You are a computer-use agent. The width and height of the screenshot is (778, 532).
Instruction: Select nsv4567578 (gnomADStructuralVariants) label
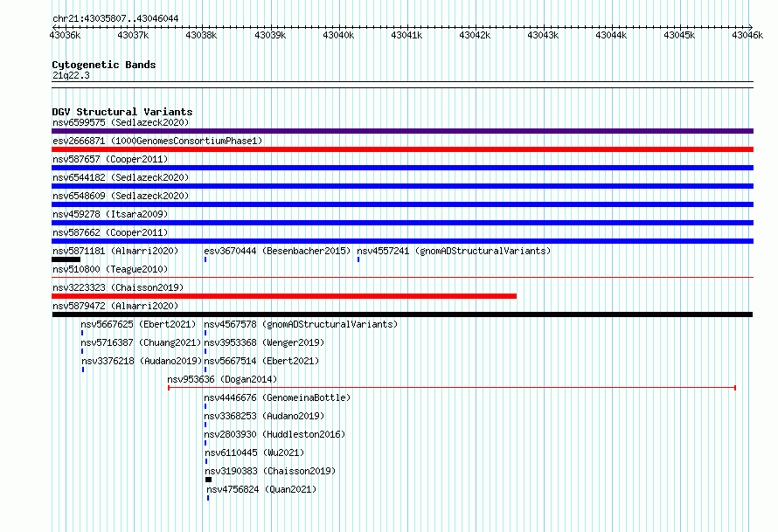(302, 324)
